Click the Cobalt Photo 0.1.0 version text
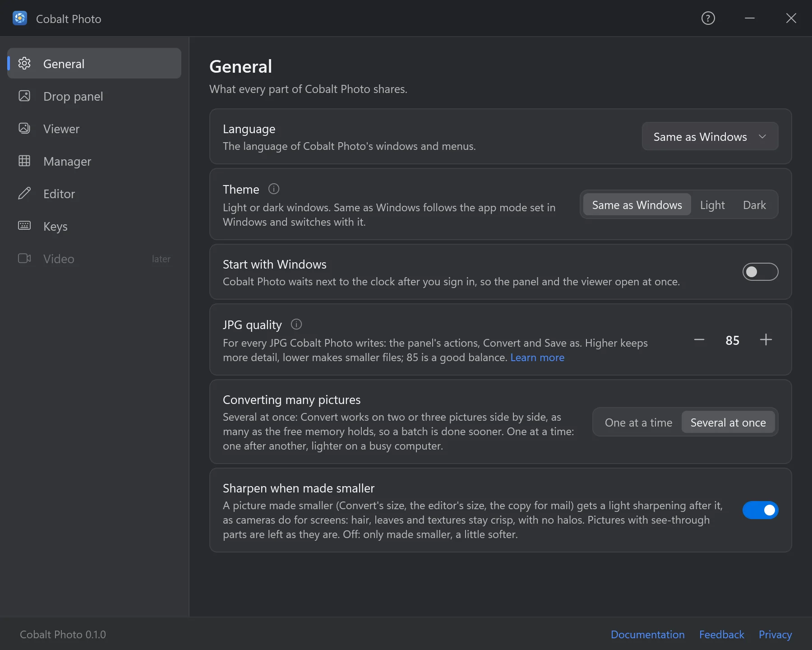812x650 pixels. (63, 634)
